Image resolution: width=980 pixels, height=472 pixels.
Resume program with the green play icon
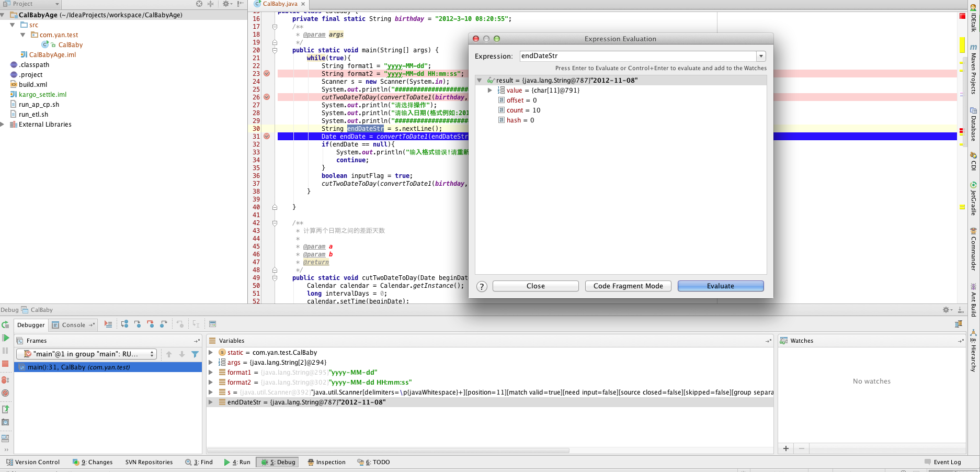5,338
